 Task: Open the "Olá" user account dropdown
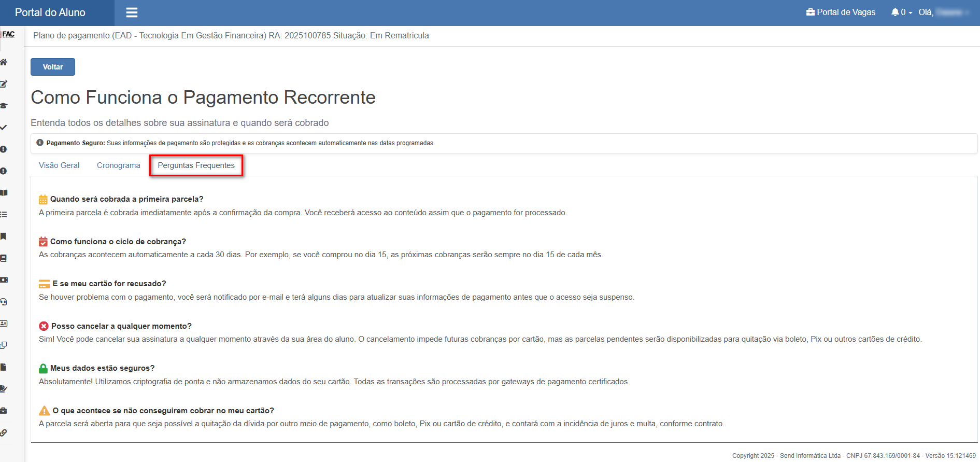click(x=943, y=12)
